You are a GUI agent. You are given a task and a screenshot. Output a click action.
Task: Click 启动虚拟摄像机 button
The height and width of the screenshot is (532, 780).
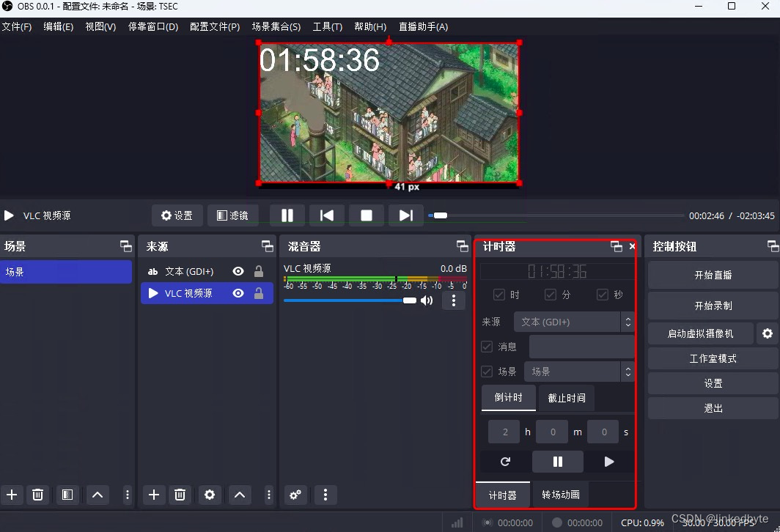[x=700, y=333]
